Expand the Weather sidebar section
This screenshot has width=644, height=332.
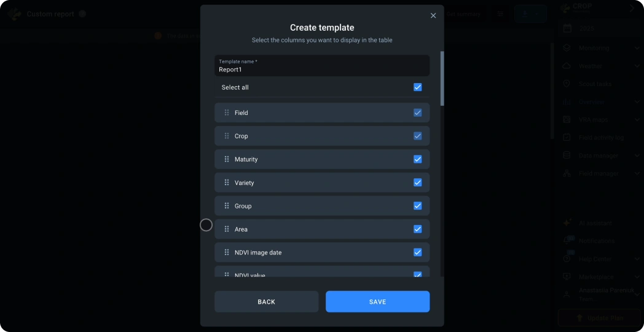(x=601, y=66)
